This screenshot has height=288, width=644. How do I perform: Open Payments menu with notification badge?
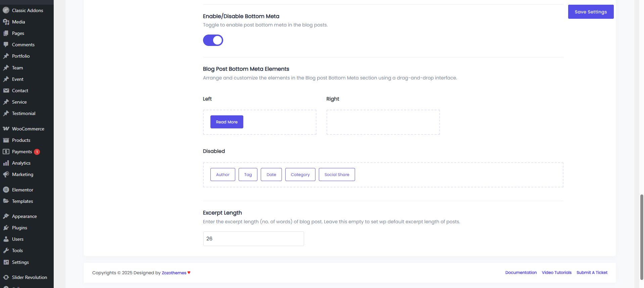[22, 152]
